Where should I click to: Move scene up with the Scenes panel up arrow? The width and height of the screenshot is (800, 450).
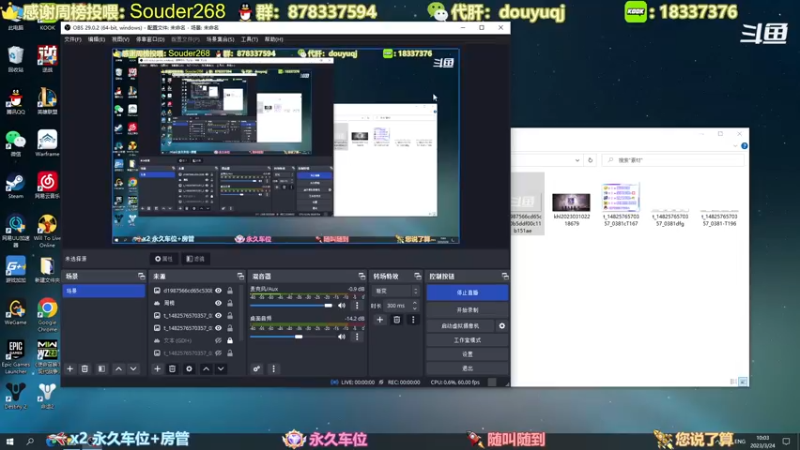118,369
